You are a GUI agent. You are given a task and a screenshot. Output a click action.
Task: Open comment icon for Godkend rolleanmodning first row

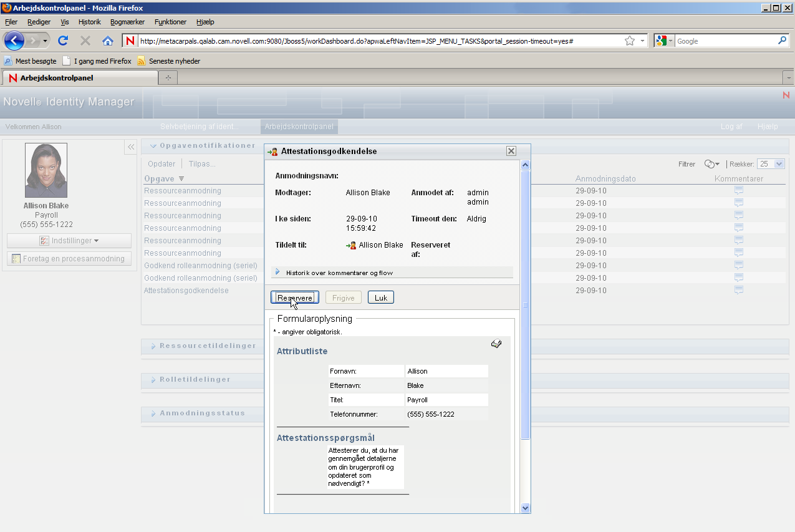(739, 265)
